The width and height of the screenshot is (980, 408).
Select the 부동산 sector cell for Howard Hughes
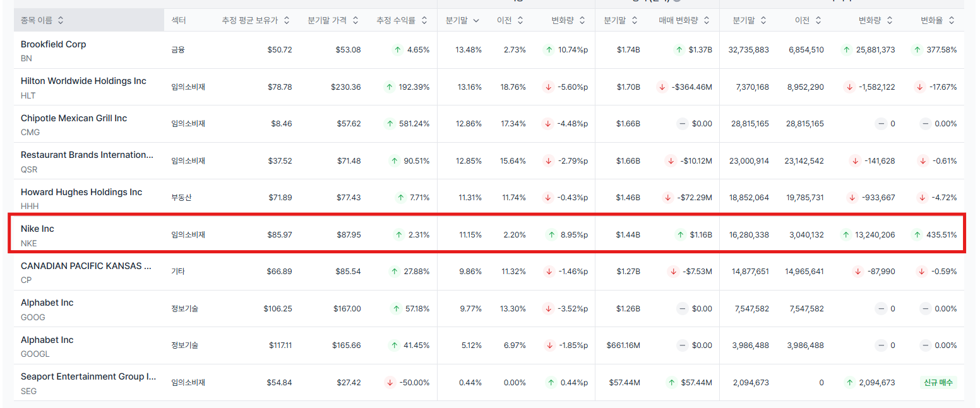point(181,198)
